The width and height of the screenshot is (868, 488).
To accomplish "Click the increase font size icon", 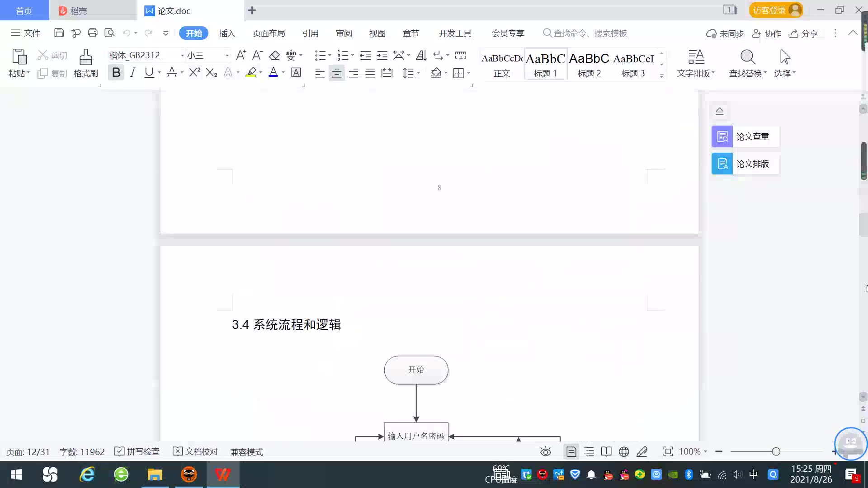I will (241, 55).
